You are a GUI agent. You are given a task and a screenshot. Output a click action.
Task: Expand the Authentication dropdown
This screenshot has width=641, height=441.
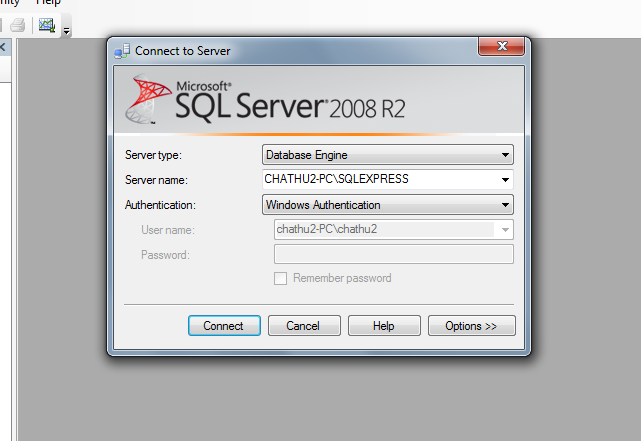click(x=505, y=205)
